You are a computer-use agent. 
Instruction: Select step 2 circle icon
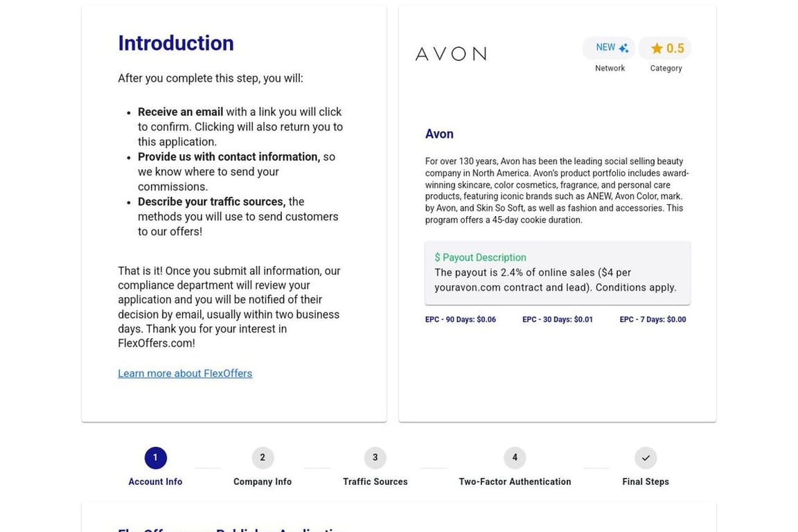263,458
